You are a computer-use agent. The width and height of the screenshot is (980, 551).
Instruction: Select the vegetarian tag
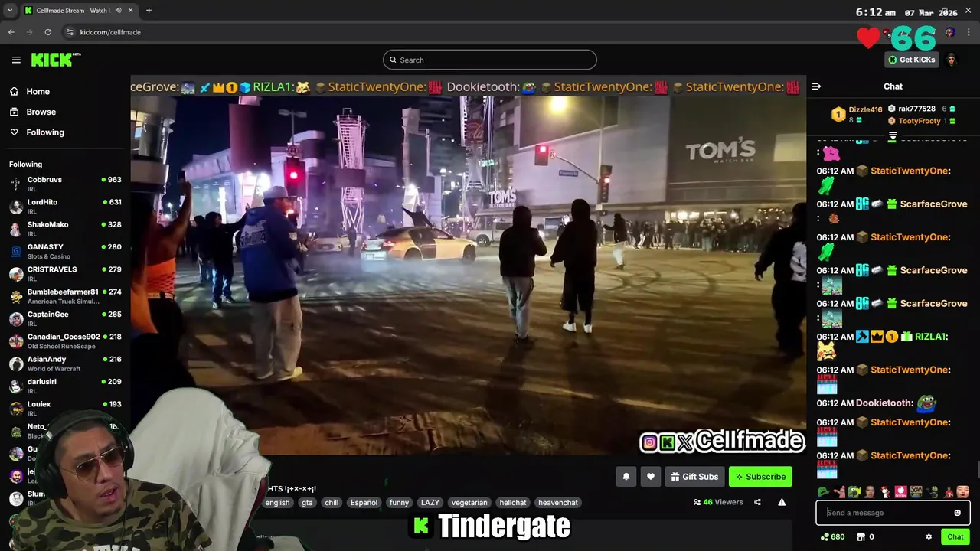coord(469,503)
